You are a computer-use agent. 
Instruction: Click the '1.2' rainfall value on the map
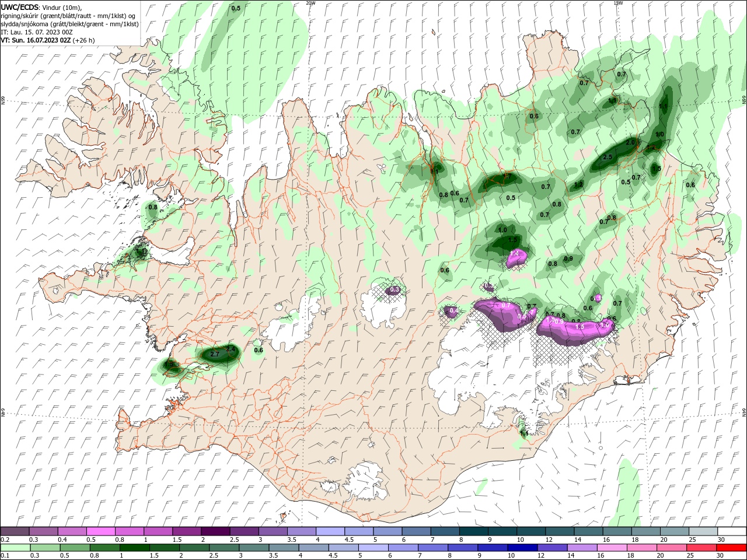tap(579, 184)
